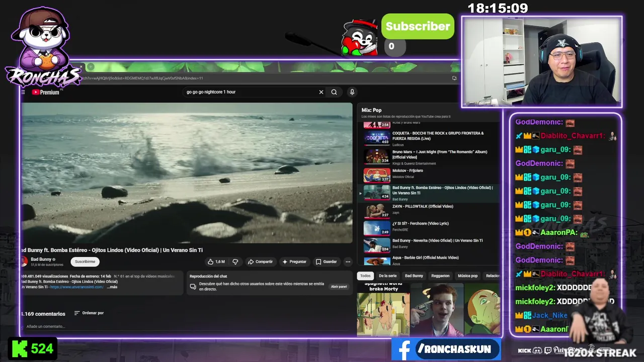
Task: Click the Suscribirme button
Action: pyautogui.click(x=85, y=261)
